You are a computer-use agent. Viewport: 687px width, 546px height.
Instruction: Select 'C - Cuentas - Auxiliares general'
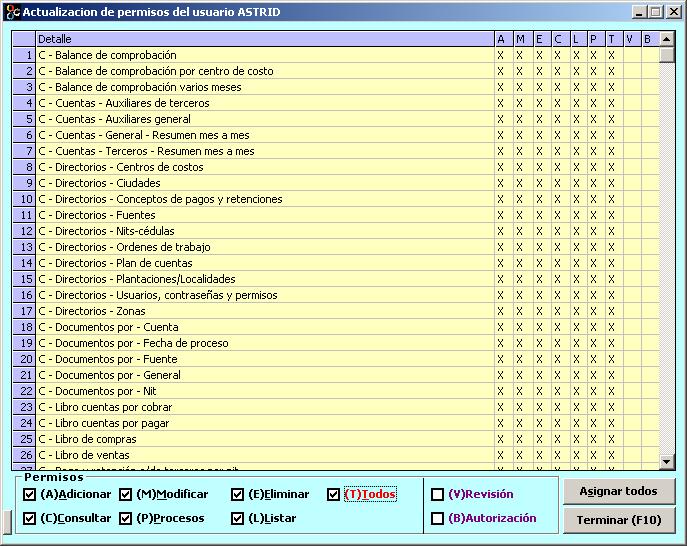click(265, 119)
